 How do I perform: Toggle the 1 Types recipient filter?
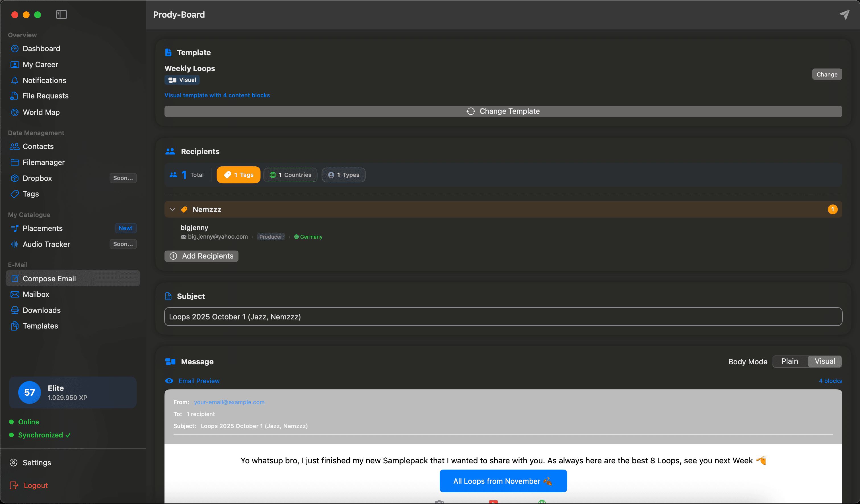pos(343,175)
